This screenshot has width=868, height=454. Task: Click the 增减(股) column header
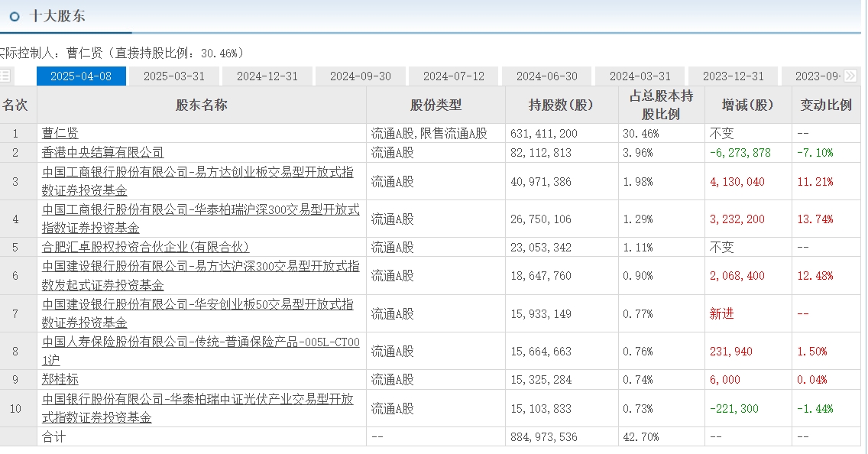tap(748, 105)
